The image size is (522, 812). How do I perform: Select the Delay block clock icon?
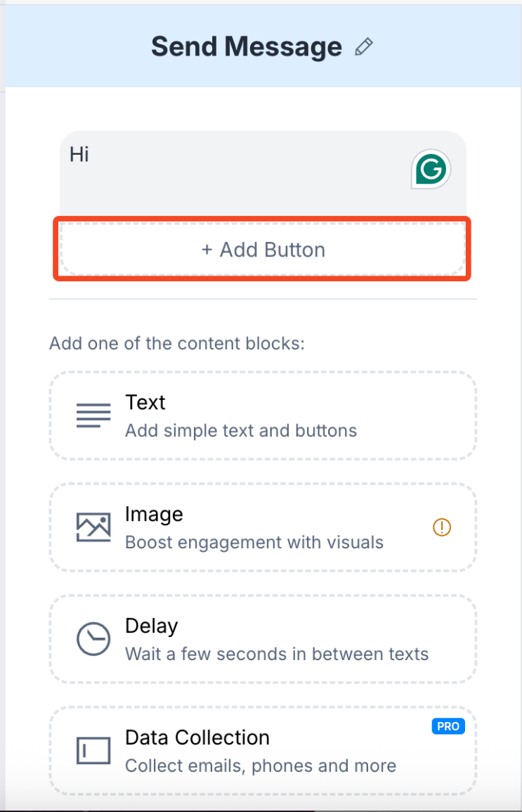(x=93, y=639)
